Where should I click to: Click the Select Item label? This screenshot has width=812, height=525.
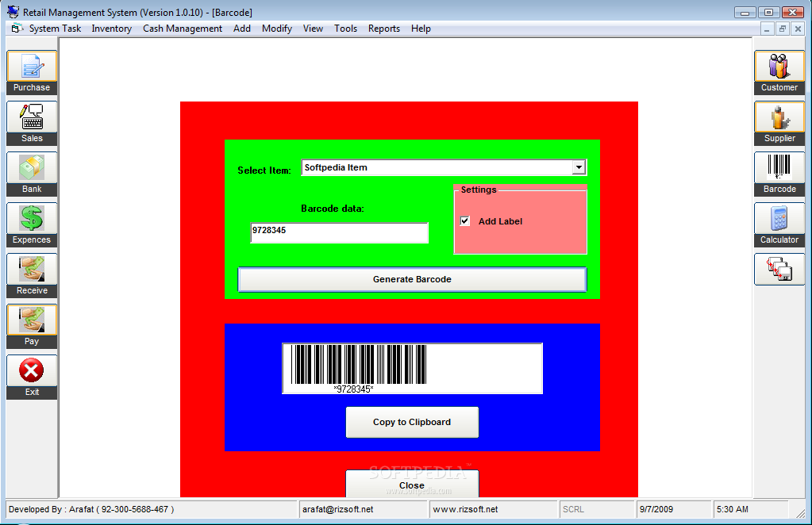[x=264, y=171]
